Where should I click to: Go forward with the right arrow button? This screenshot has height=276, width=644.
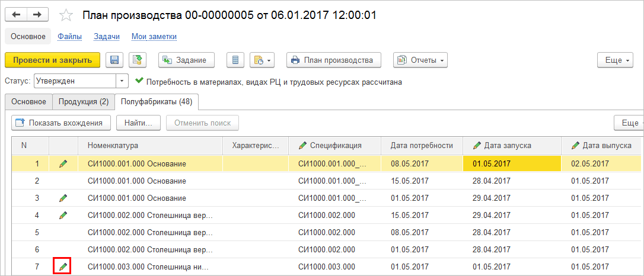[37, 15]
